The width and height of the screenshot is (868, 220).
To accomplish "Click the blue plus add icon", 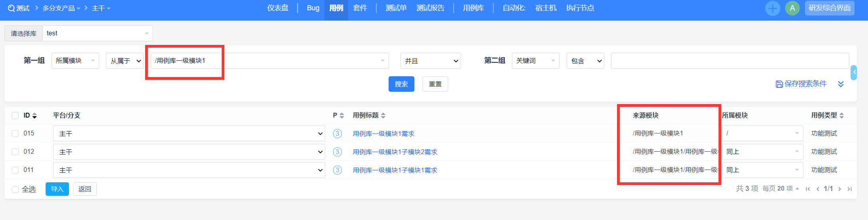I will click(x=772, y=8).
